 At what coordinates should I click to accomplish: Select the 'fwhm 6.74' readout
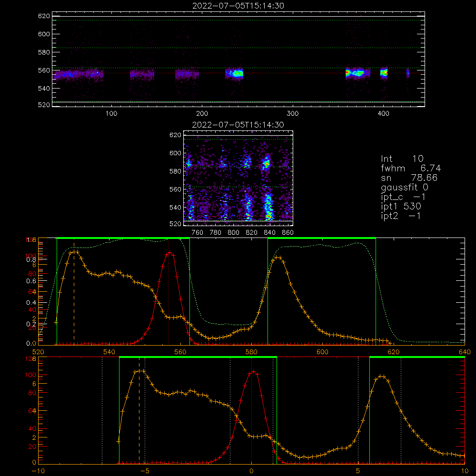(x=411, y=168)
